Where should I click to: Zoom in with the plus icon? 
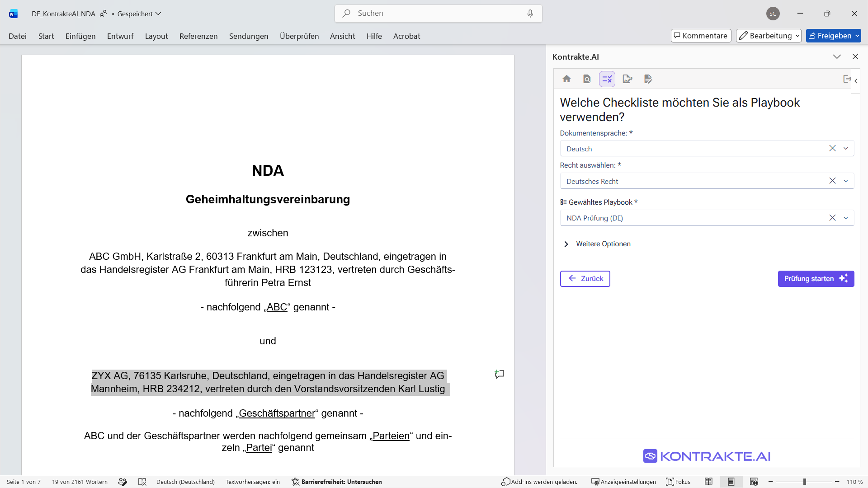point(837,482)
